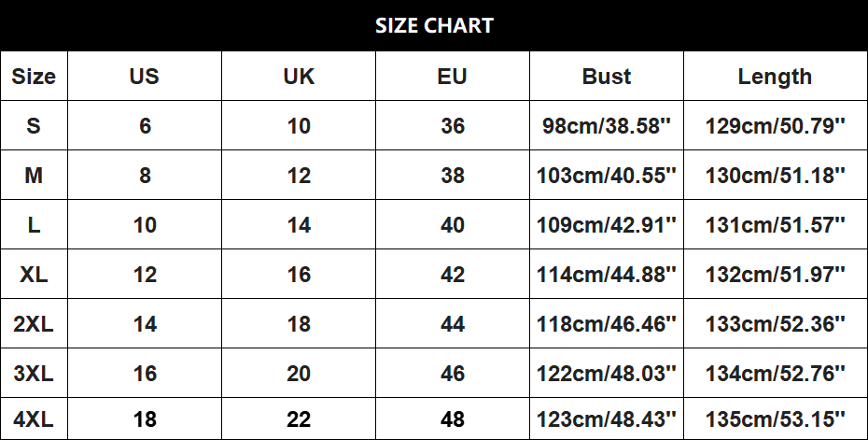
Task: Click length value 132cm/51.97''
Action: (x=775, y=275)
